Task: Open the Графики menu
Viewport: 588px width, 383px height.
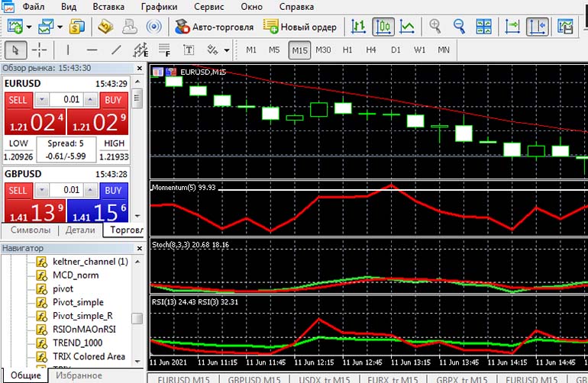Action: pos(160,7)
